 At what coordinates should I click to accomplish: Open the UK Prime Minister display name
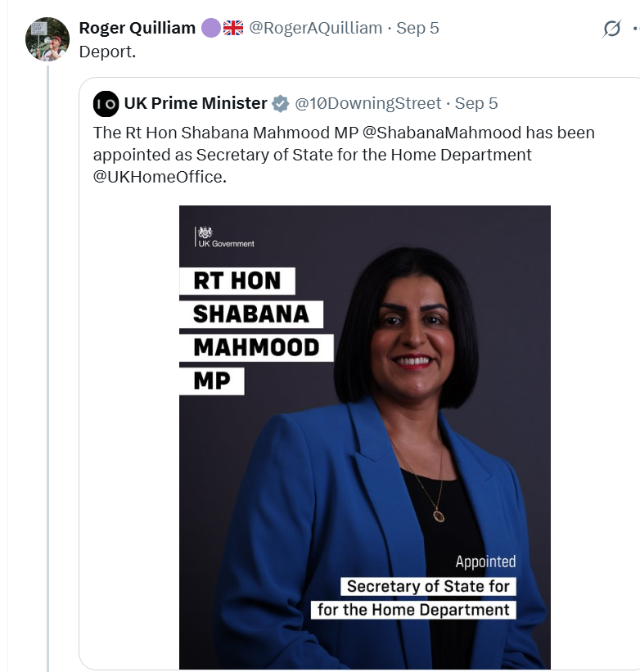click(196, 103)
